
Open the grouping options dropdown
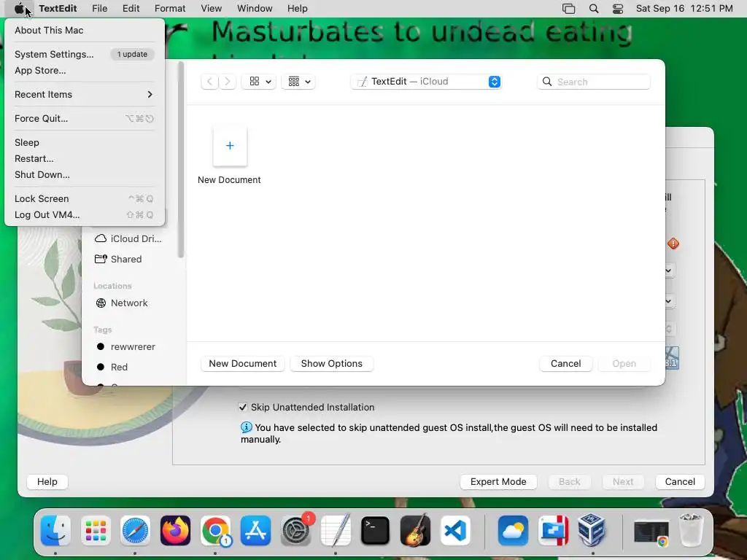coord(298,82)
